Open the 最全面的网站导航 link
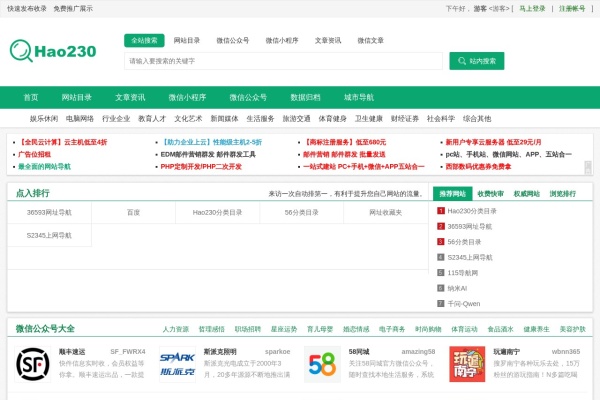Image resolution: width=600 pixels, height=400 pixels. tap(44, 167)
